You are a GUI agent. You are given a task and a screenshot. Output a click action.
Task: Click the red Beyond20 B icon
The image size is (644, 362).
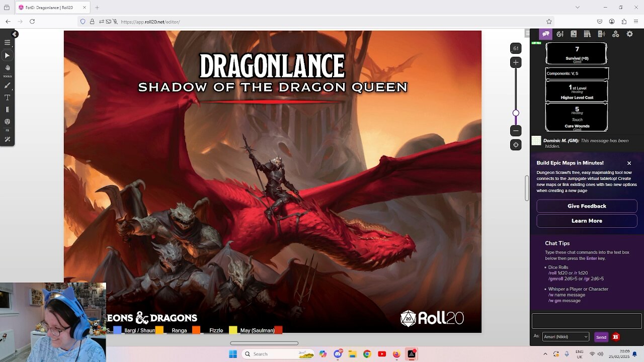pos(615,337)
